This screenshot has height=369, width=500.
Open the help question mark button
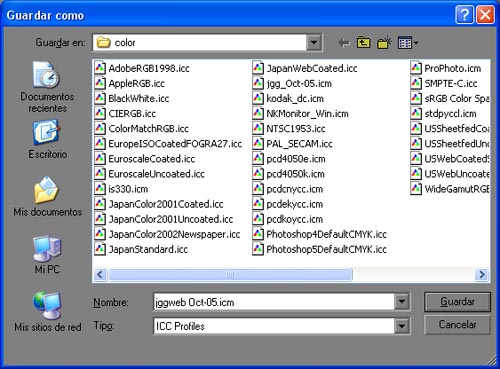(x=464, y=15)
